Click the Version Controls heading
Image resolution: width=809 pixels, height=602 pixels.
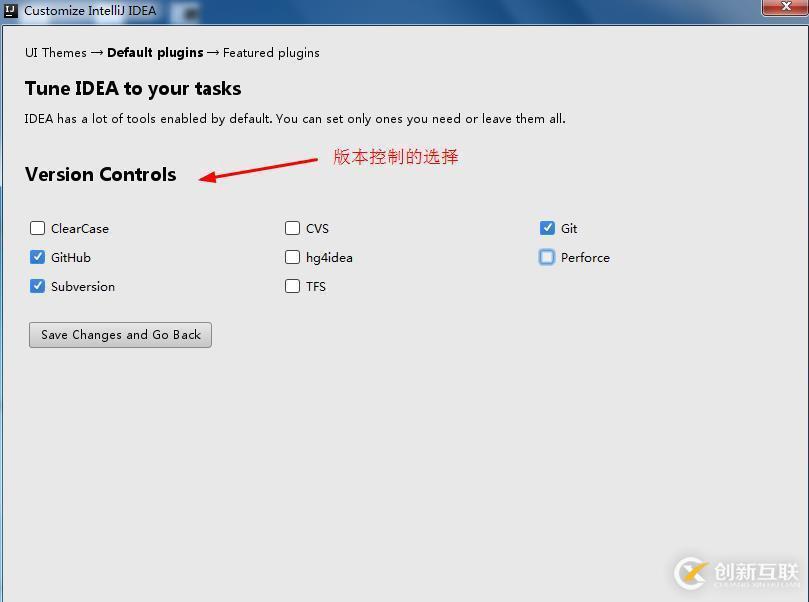(100, 174)
